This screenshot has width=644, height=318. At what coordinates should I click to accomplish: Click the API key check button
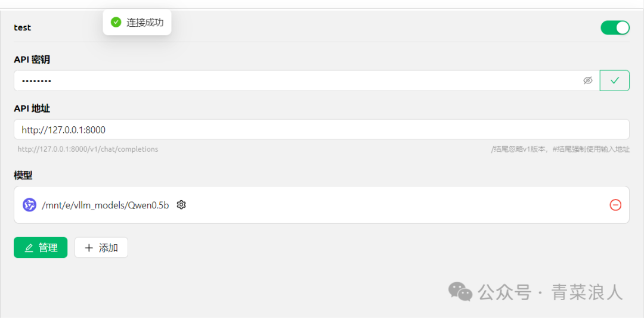(x=614, y=80)
